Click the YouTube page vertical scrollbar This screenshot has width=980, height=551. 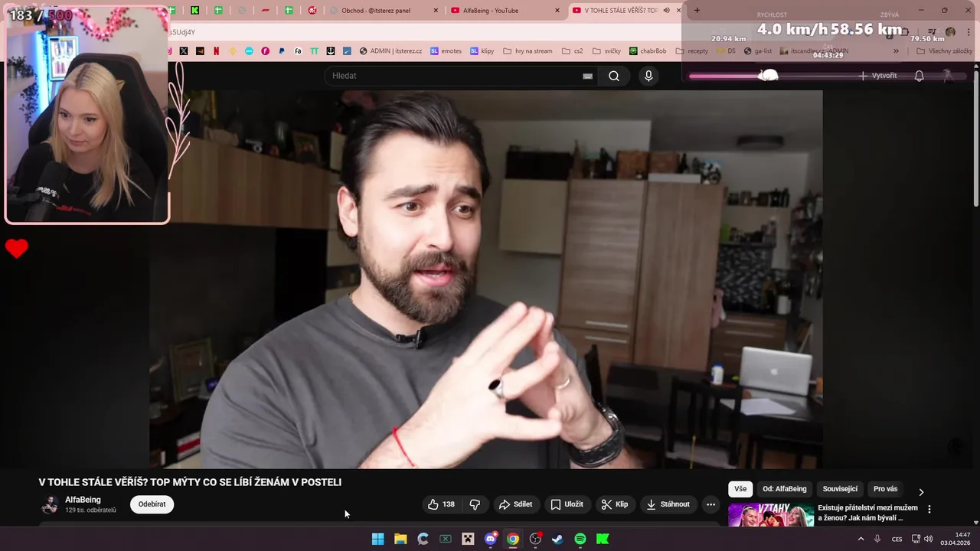(975, 138)
